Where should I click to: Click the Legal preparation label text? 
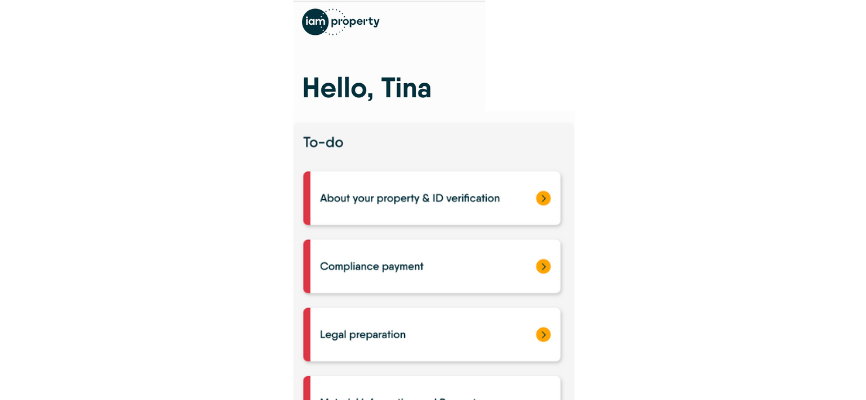(x=363, y=335)
